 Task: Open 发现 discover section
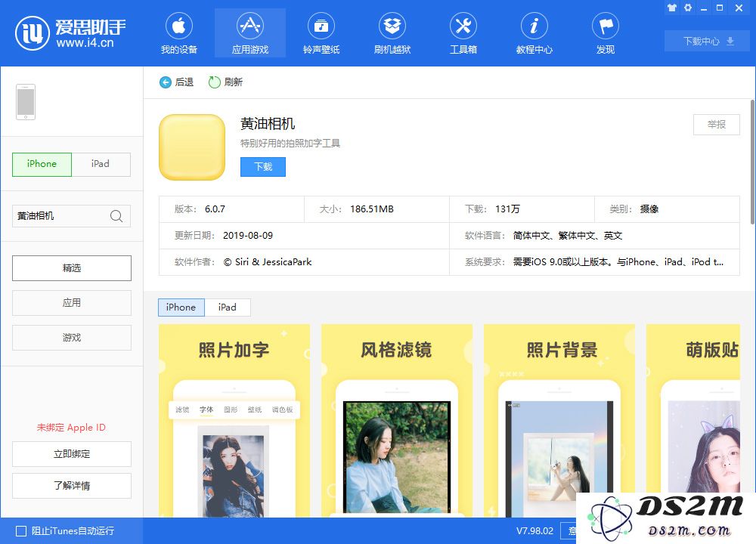point(606,32)
